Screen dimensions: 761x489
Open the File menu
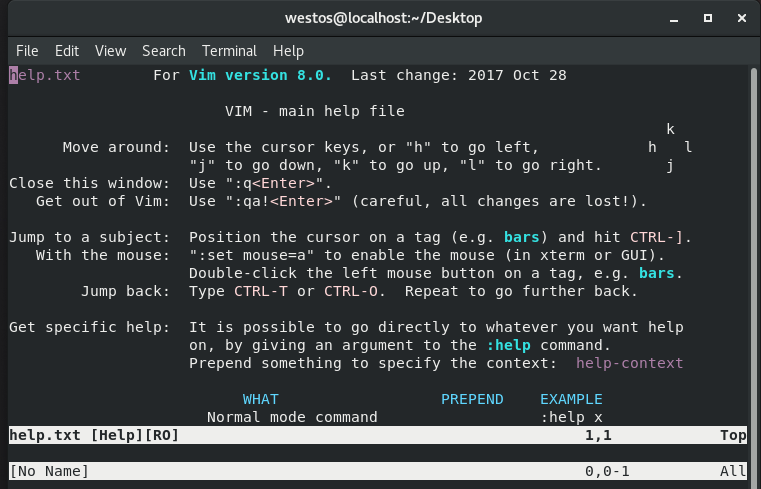(x=27, y=51)
